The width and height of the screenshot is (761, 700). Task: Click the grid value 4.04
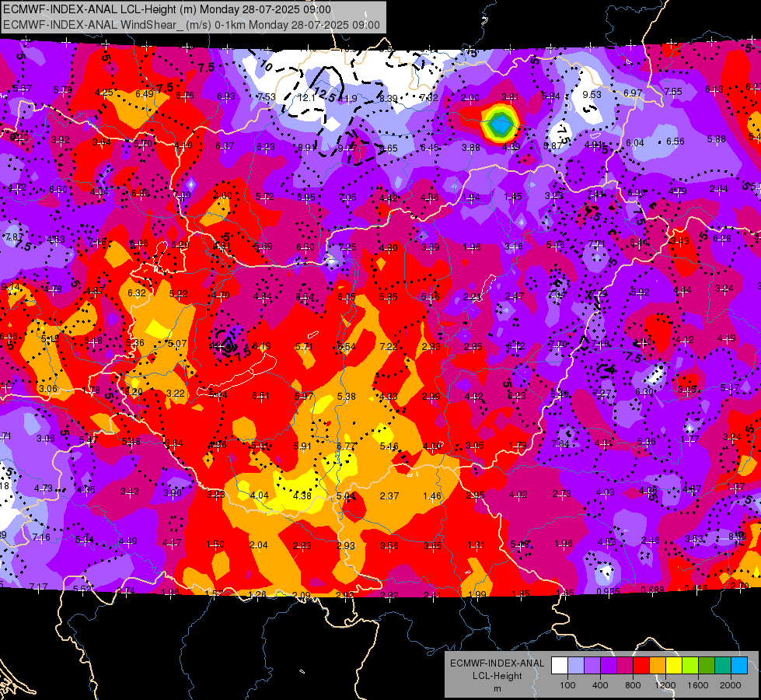pos(259,495)
